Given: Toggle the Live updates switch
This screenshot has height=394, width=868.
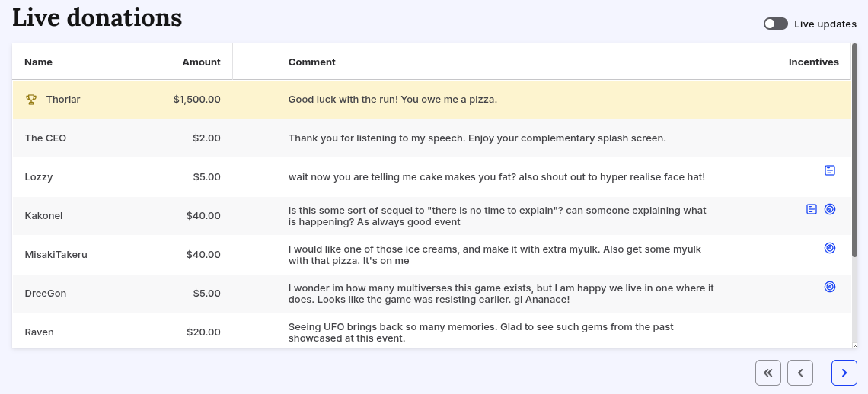Looking at the screenshot, I should click(x=776, y=24).
